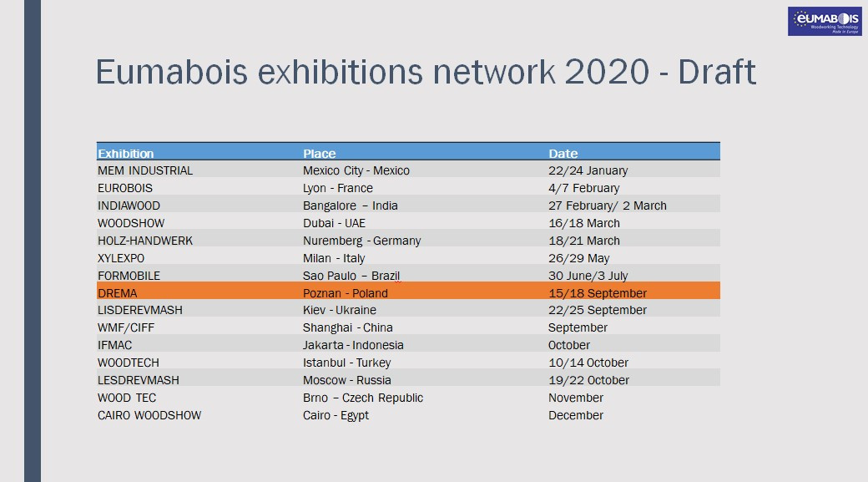Select the 'FORMOBILE' exhibition cell
The height and width of the screenshot is (482, 868).
(129, 276)
